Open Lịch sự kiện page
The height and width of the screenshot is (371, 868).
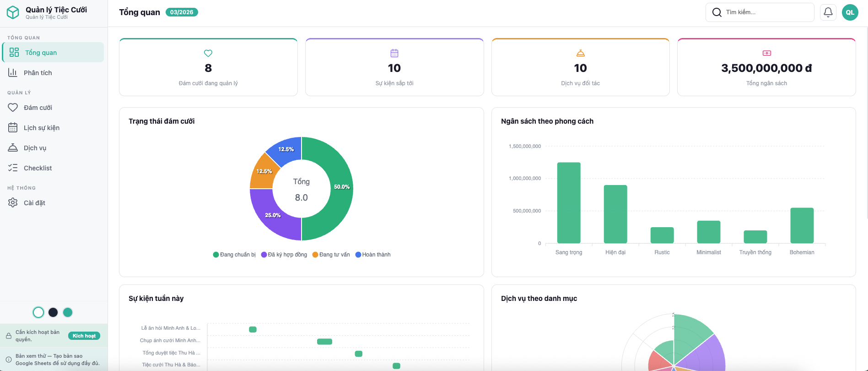coord(41,128)
